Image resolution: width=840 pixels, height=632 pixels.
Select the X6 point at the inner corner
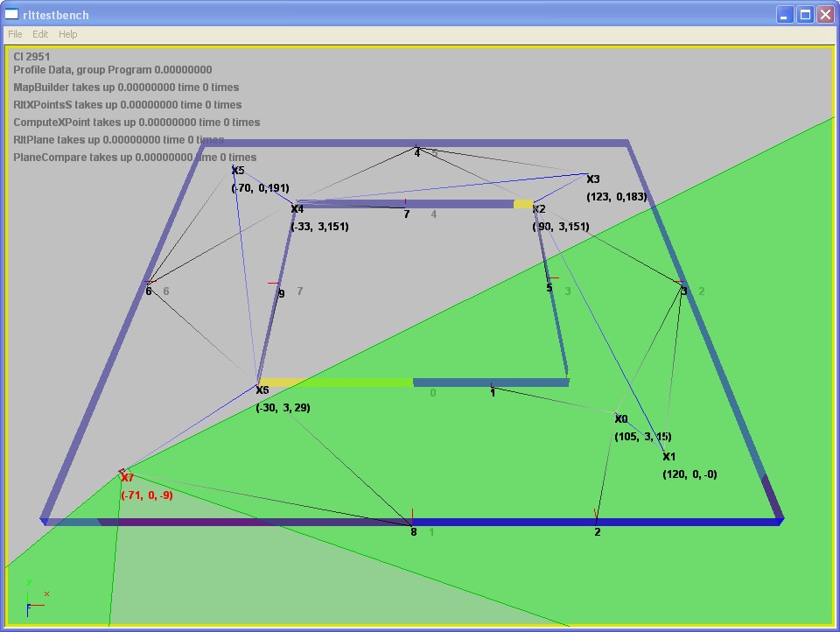pos(262,390)
